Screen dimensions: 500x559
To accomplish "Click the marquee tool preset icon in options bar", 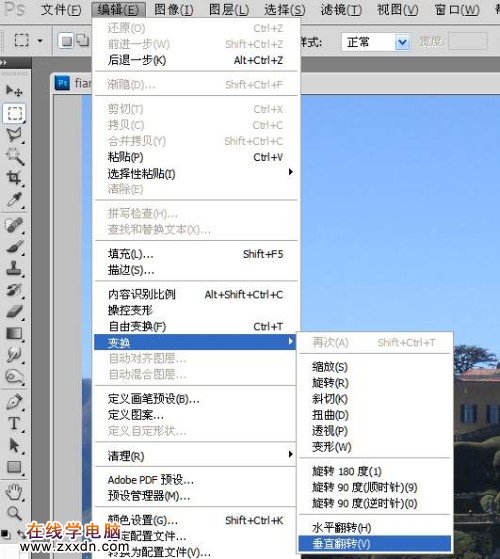I will point(21,40).
